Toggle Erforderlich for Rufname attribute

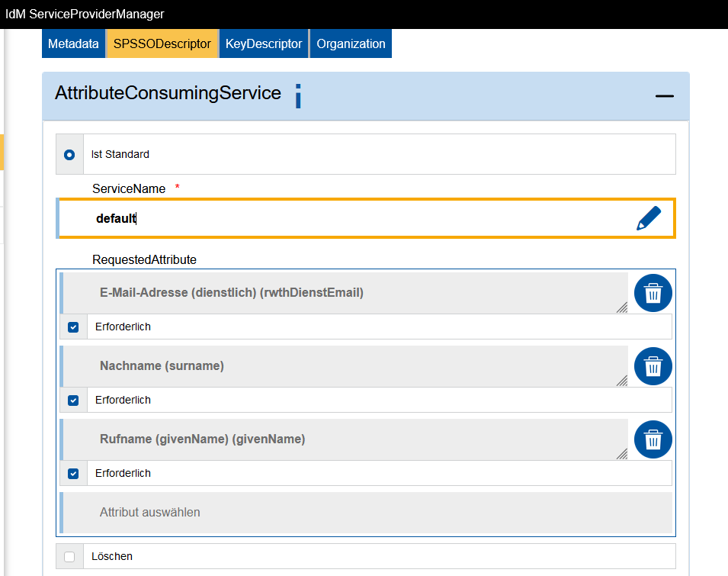point(73,473)
